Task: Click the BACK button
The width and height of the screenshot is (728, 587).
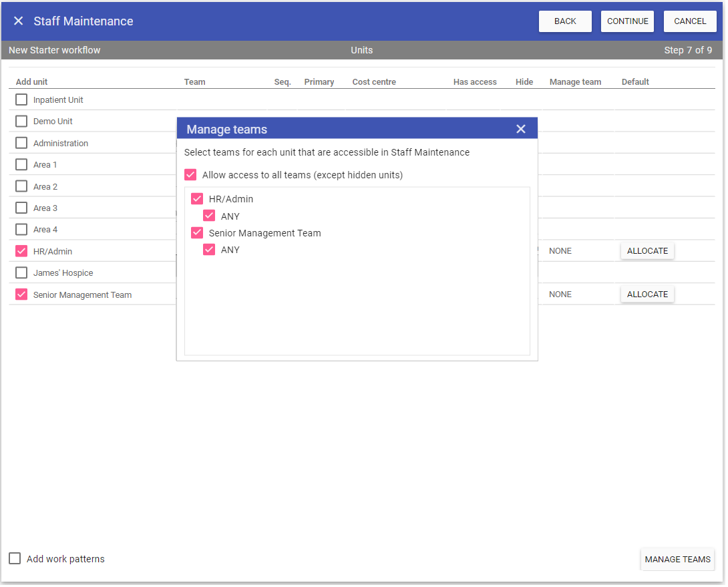Action: (x=565, y=21)
